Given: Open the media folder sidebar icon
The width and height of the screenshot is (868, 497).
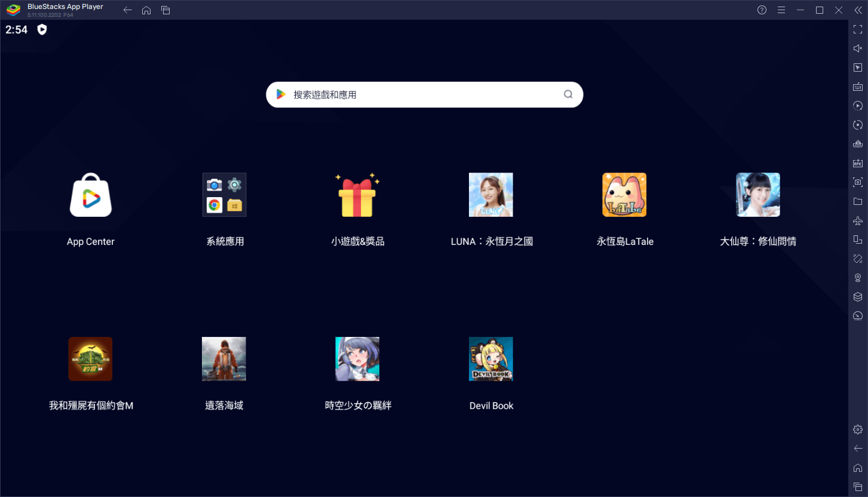Looking at the screenshot, I should [858, 201].
